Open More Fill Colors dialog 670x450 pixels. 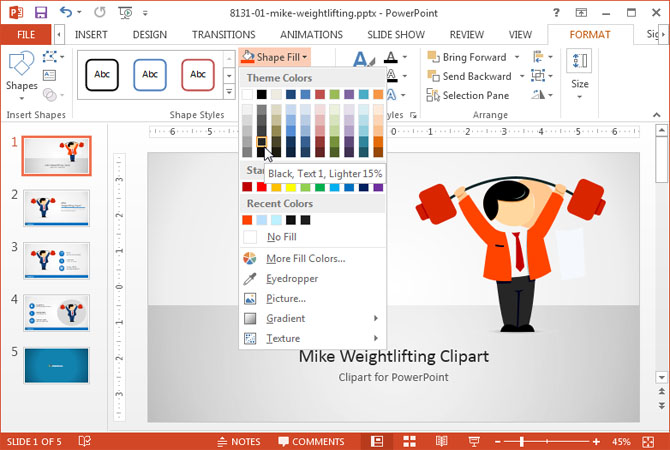pyautogui.click(x=305, y=258)
